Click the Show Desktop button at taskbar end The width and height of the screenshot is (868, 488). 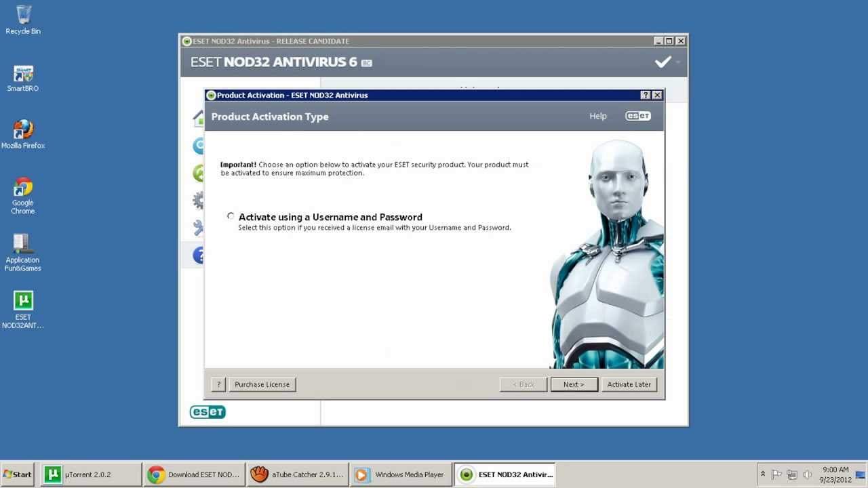click(861, 474)
